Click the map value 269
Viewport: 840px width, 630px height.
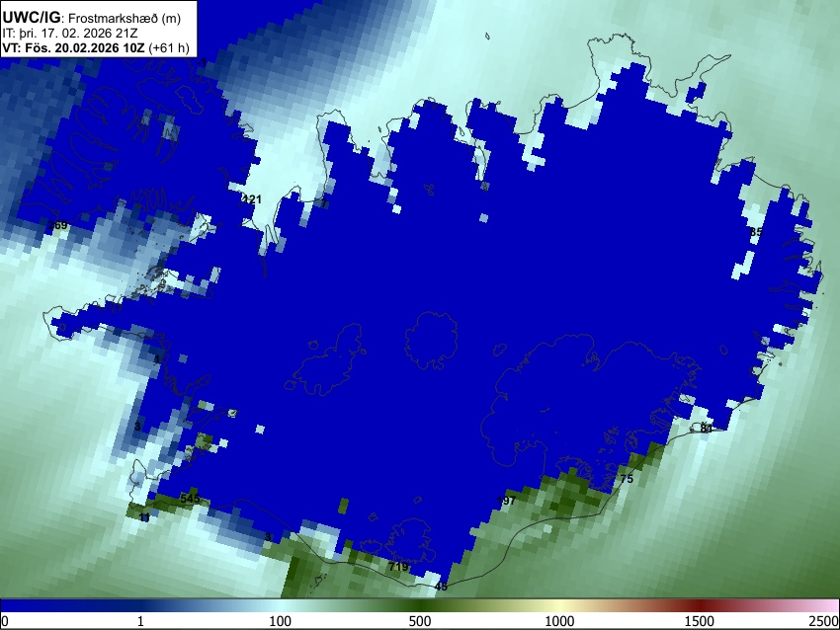coord(58,225)
